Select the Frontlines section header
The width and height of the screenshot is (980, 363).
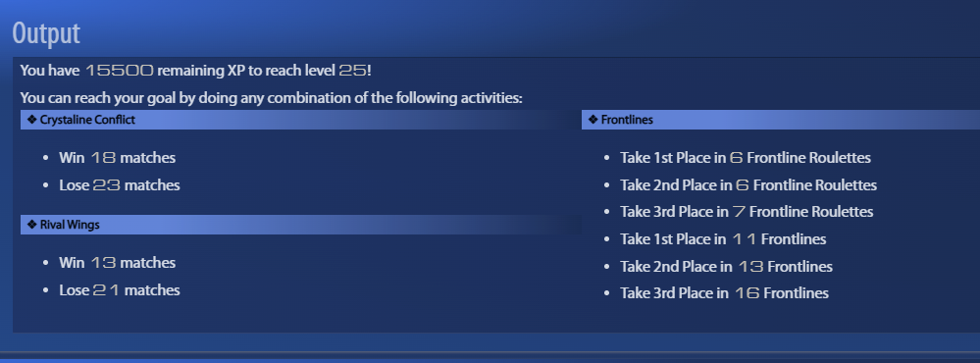point(781,120)
